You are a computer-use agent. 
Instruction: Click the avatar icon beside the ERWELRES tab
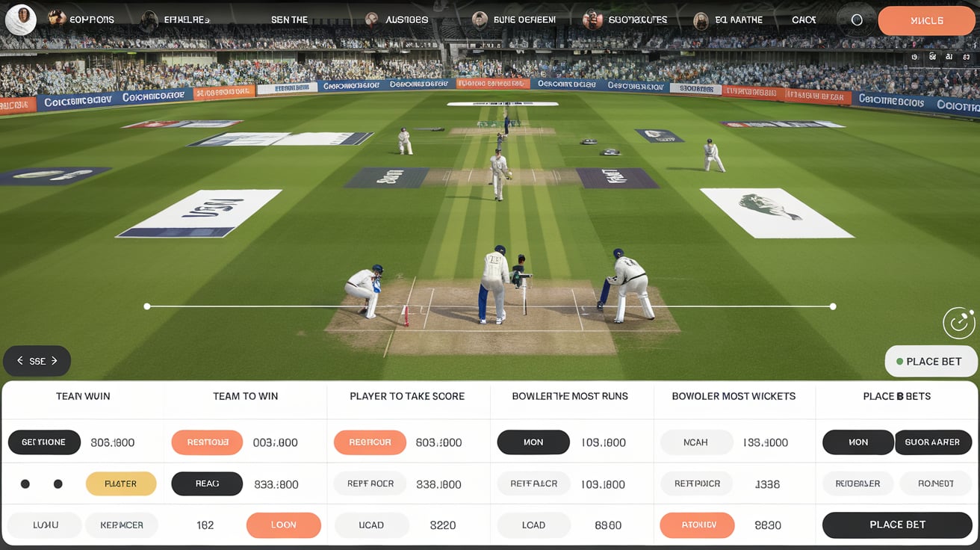tap(149, 19)
